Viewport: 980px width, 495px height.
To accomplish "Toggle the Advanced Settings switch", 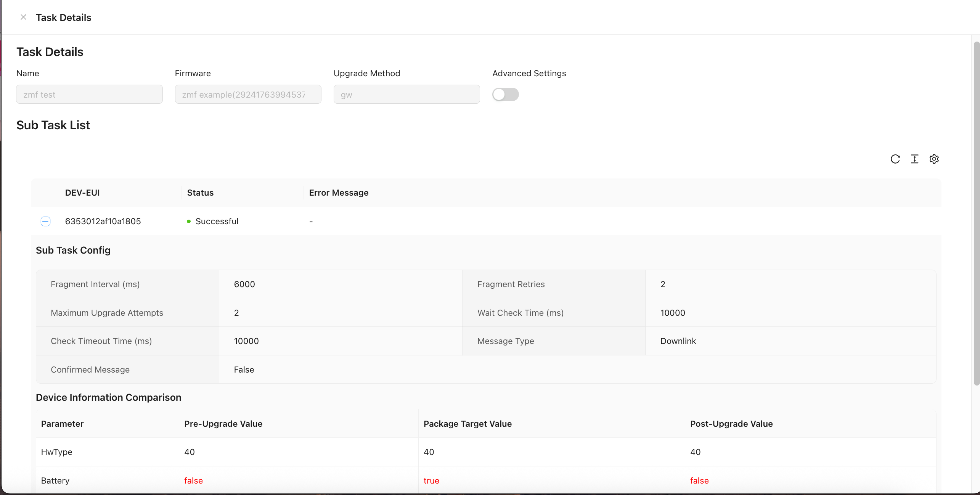I will pyautogui.click(x=505, y=94).
